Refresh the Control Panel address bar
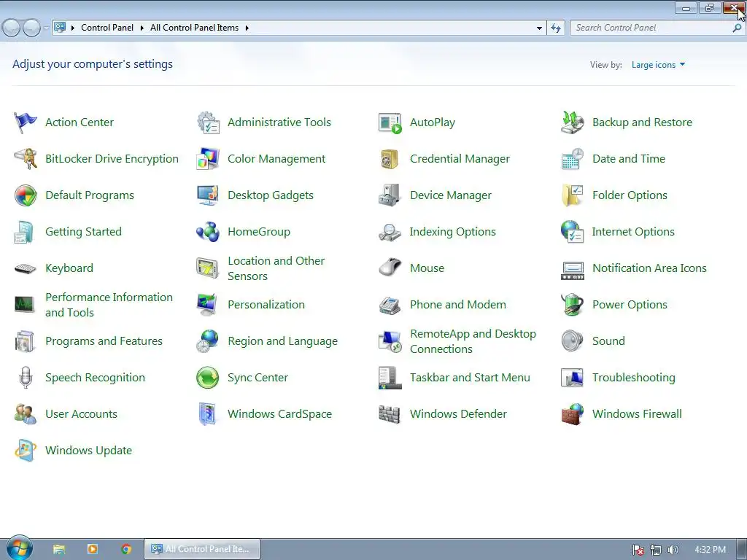The image size is (747, 560). [555, 28]
